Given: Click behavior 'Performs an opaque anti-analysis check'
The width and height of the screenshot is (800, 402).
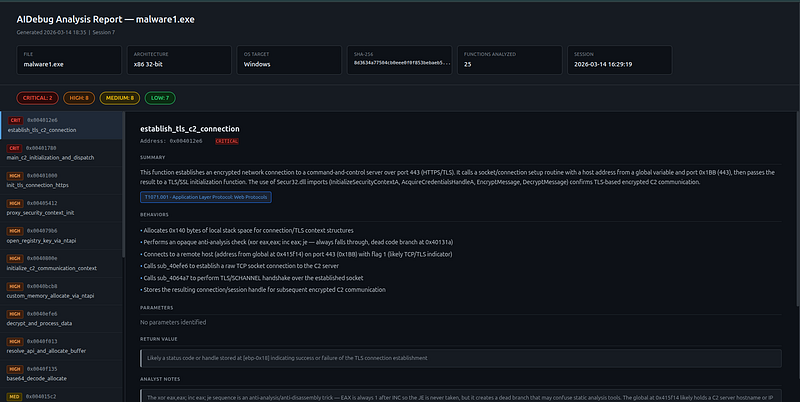Looking at the screenshot, I should tap(296, 242).
